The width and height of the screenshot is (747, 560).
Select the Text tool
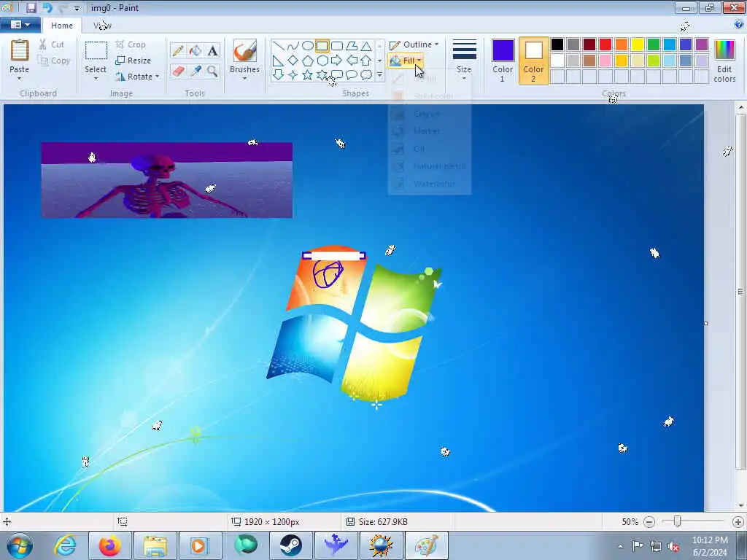click(212, 50)
